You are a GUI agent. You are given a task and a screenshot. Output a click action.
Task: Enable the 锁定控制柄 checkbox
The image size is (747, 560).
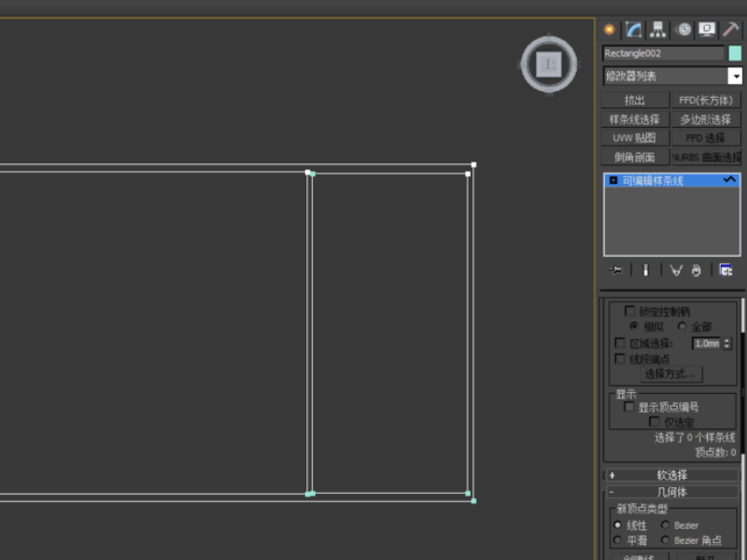point(630,311)
